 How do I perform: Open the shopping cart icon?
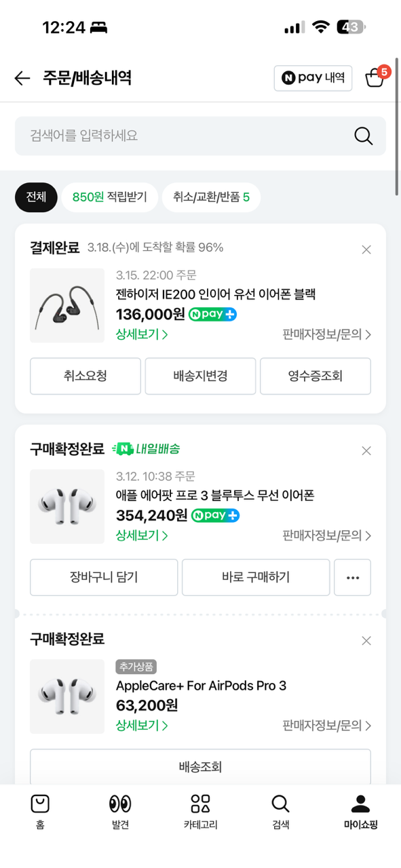click(x=375, y=77)
